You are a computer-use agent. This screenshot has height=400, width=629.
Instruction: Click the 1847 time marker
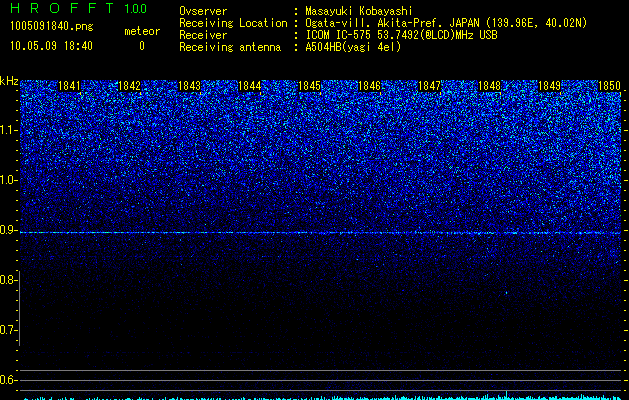(430, 86)
